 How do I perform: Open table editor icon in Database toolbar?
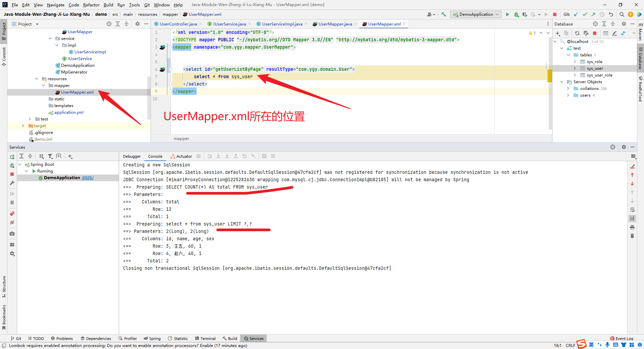point(605,33)
